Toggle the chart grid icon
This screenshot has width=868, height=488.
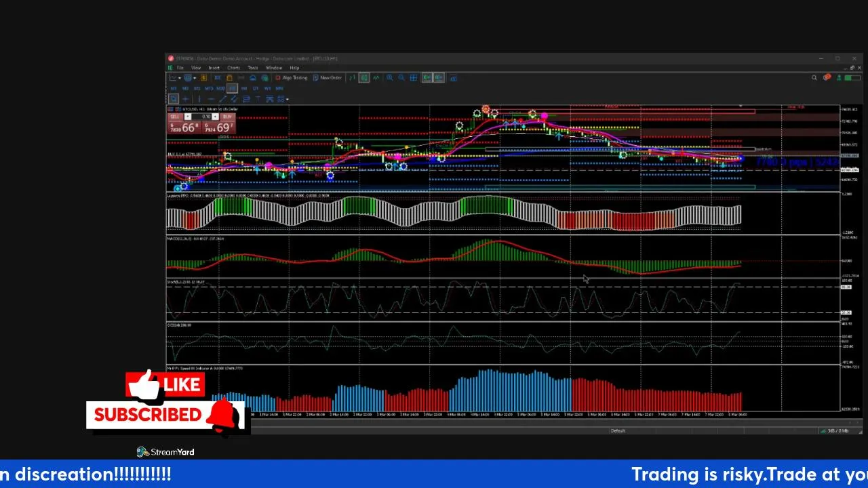tap(414, 78)
